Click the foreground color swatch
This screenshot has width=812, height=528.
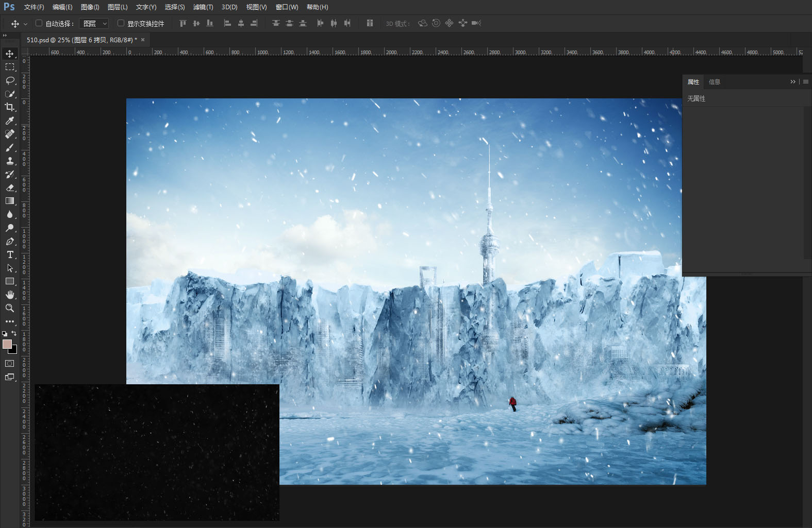click(x=7, y=345)
